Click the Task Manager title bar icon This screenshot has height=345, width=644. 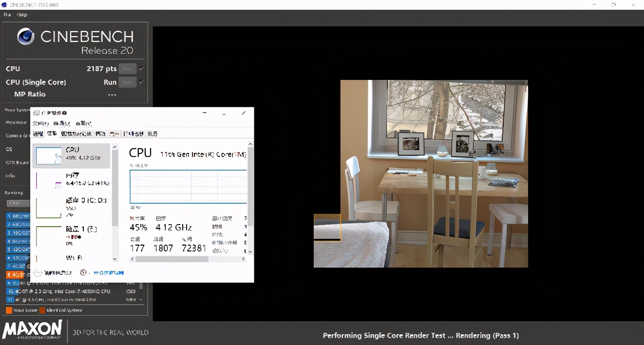pyautogui.click(x=36, y=113)
